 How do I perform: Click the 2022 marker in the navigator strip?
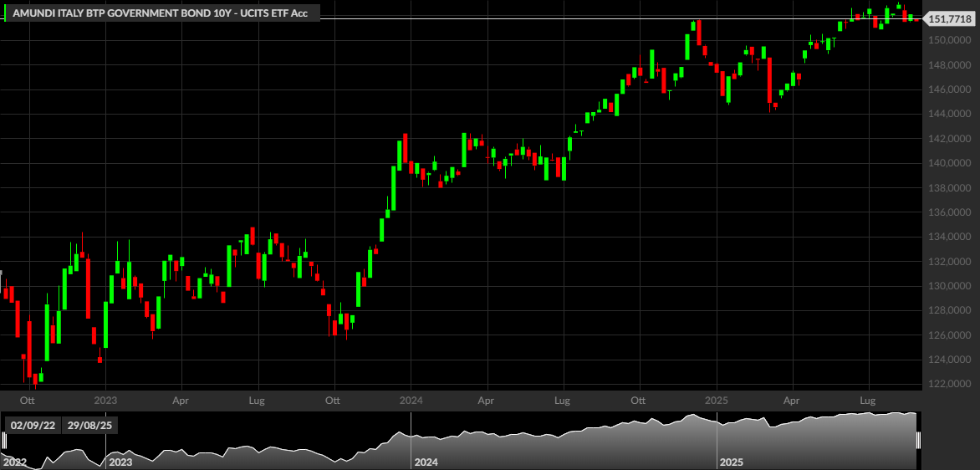point(15,463)
